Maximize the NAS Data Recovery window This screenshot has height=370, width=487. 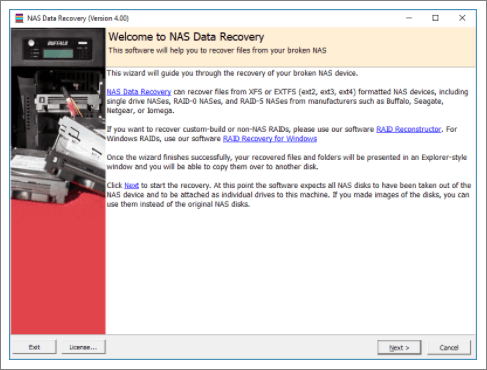pos(435,18)
